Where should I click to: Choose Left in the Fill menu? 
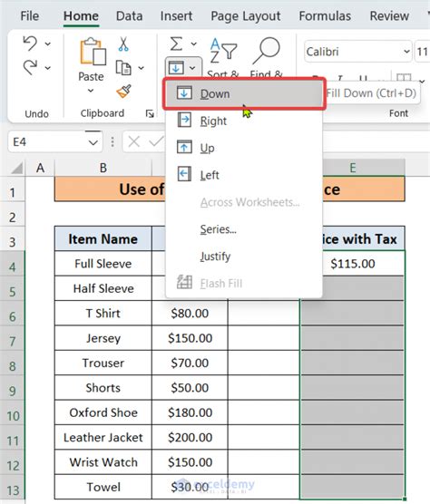tap(244, 175)
